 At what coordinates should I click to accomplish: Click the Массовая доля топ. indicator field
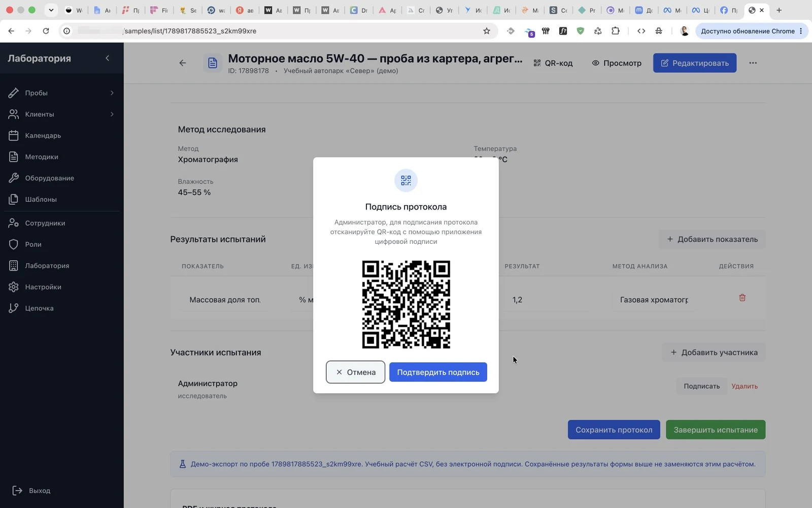coord(225,300)
